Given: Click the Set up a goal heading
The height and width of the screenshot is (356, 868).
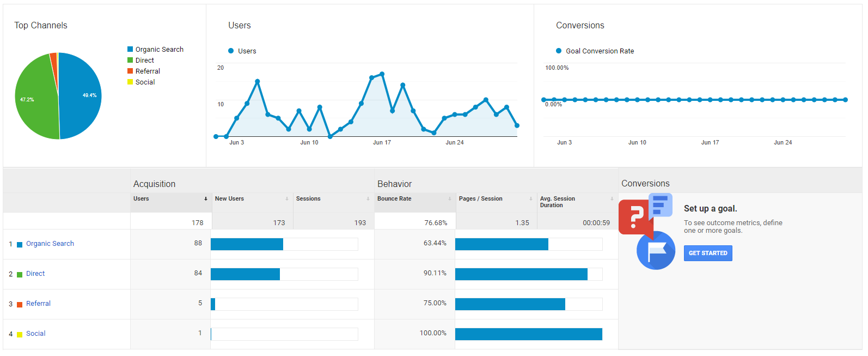Looking at the screenshot, I should [711, 209].
